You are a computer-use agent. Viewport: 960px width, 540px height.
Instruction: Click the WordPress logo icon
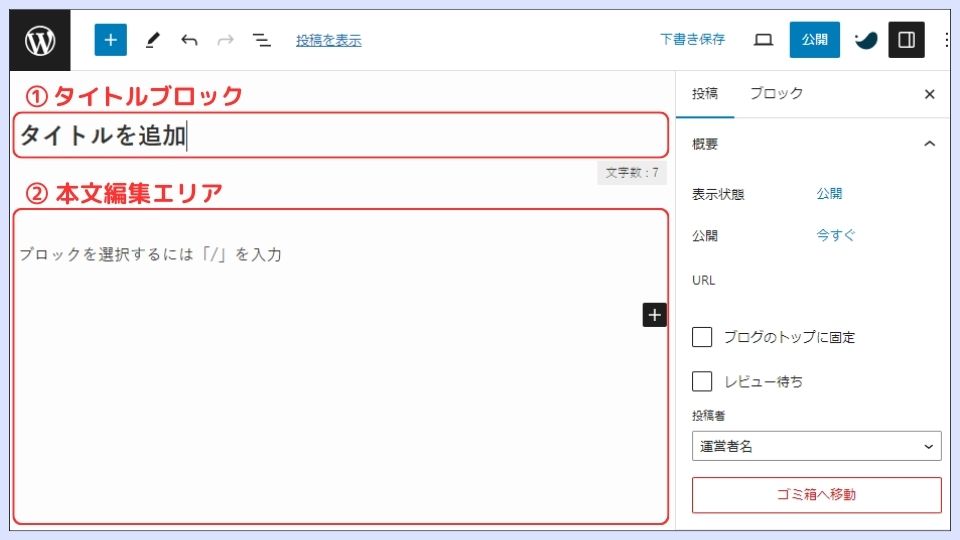40,40
